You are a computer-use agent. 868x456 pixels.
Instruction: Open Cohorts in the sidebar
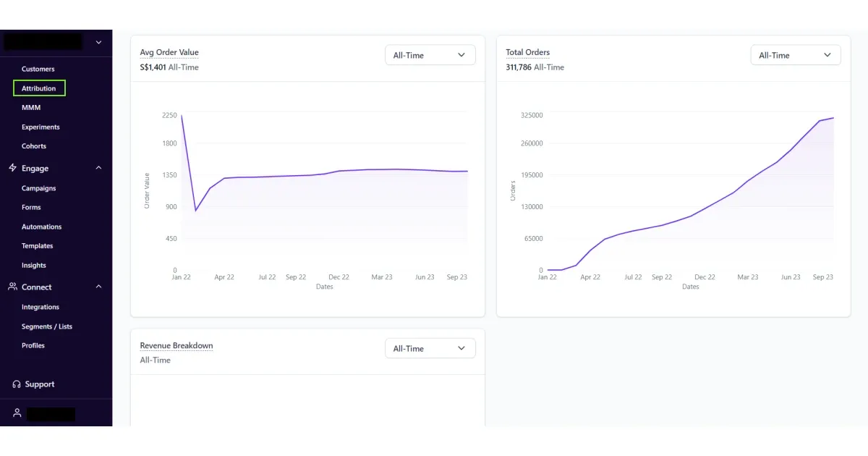pyautogui.click(x=34, y=146)
